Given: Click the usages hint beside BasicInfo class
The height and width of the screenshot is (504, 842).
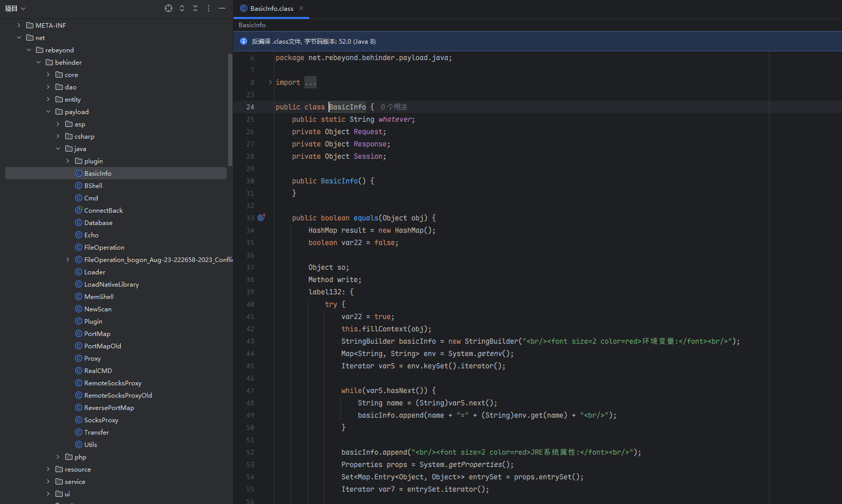Looking at the screenshot, I should (394, 107).
